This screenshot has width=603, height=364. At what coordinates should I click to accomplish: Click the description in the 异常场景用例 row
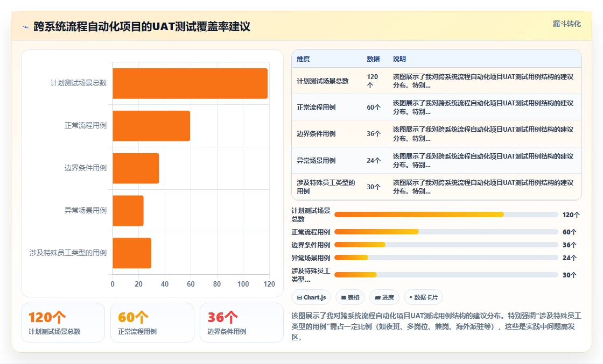483,161
